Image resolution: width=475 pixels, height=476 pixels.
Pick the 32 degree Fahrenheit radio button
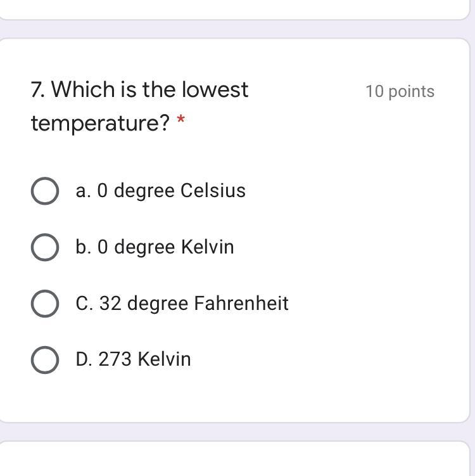tap(45, 304)
